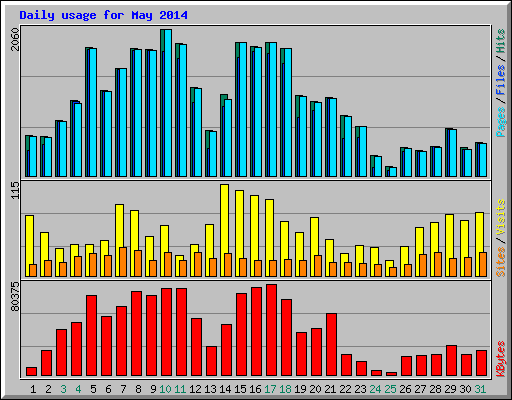Click green weekend day label 4
Screen dimensions: 512x400
point(78,389)
